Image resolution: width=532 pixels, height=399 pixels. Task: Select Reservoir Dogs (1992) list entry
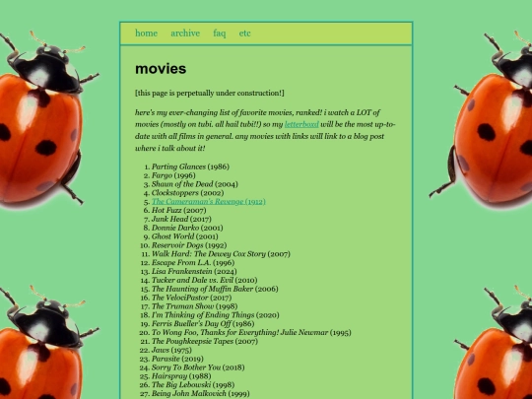189,245
